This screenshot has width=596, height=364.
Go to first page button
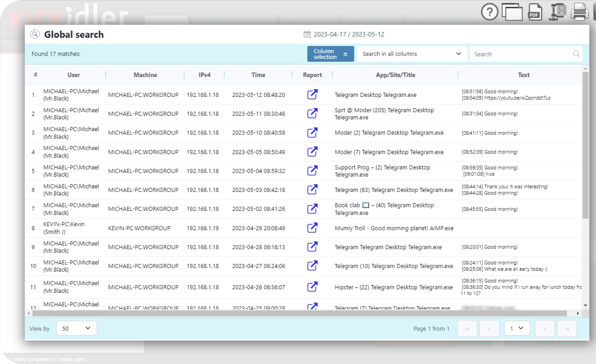coord(467,329)
